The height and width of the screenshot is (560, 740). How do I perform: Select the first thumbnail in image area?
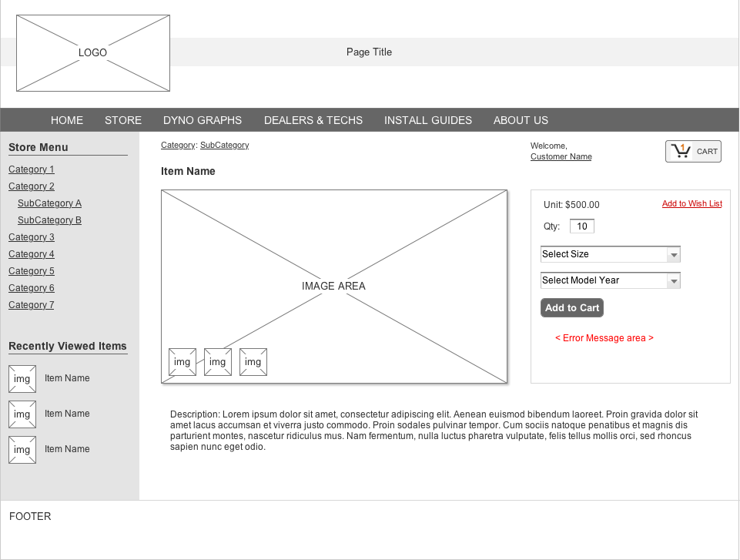click(x=182, y=362)
